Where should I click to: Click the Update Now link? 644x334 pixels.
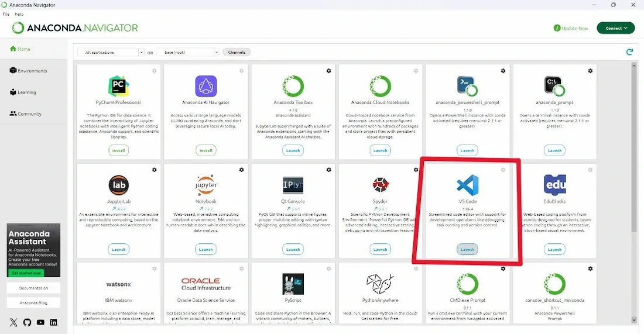(x=571, y=28)
